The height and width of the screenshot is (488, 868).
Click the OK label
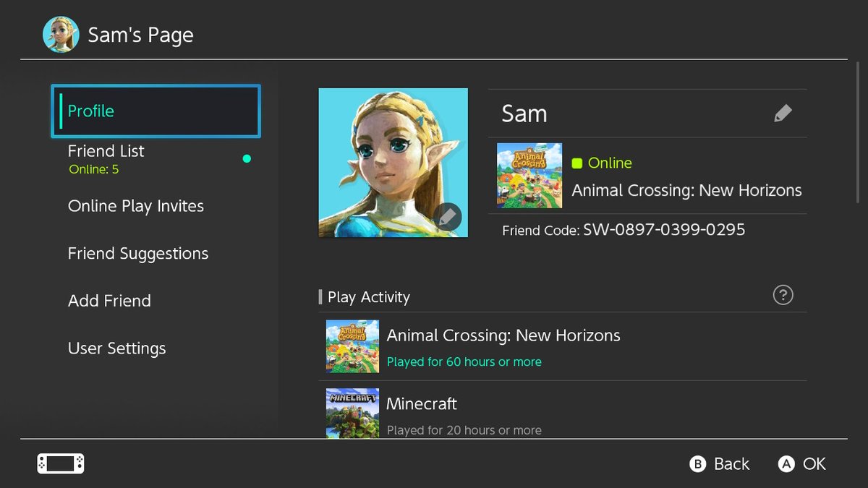click(x=814, y=464)
